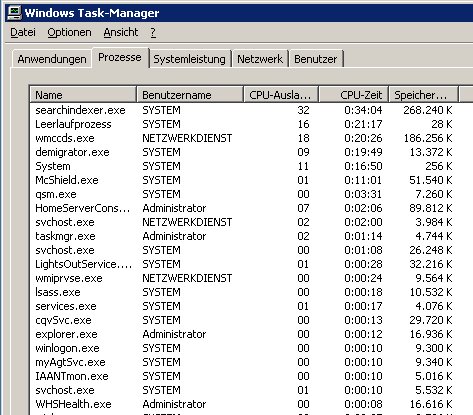Select the services.exe process
473x415 pixels.
tap(244, 306)
